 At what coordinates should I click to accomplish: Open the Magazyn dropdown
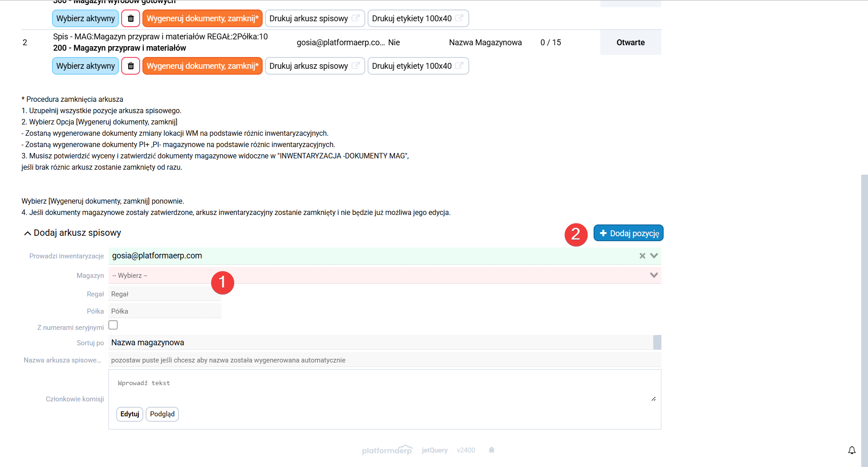pyautogui.click(x=384, y=276)
